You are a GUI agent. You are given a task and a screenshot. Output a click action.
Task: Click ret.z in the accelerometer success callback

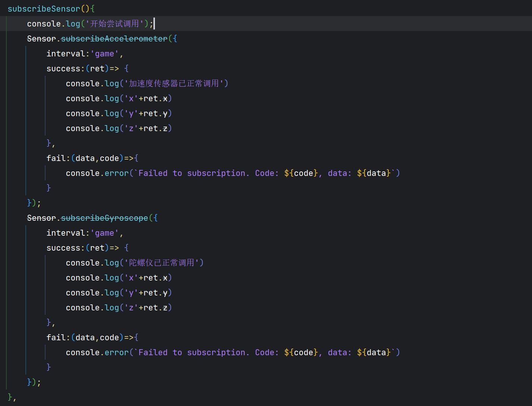click(155, 128)
